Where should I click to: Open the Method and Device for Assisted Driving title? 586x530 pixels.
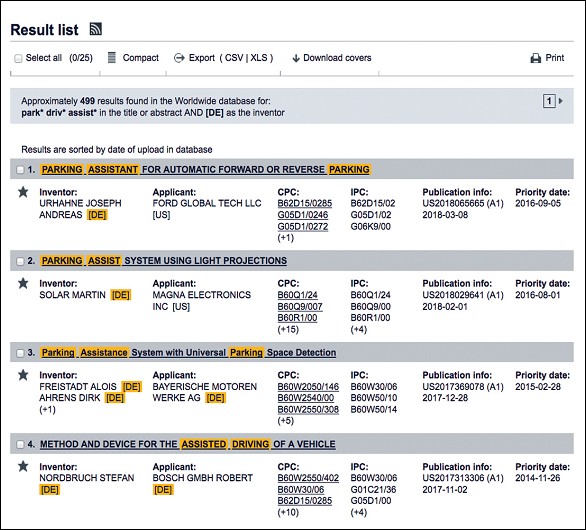[x=188, y=444]
